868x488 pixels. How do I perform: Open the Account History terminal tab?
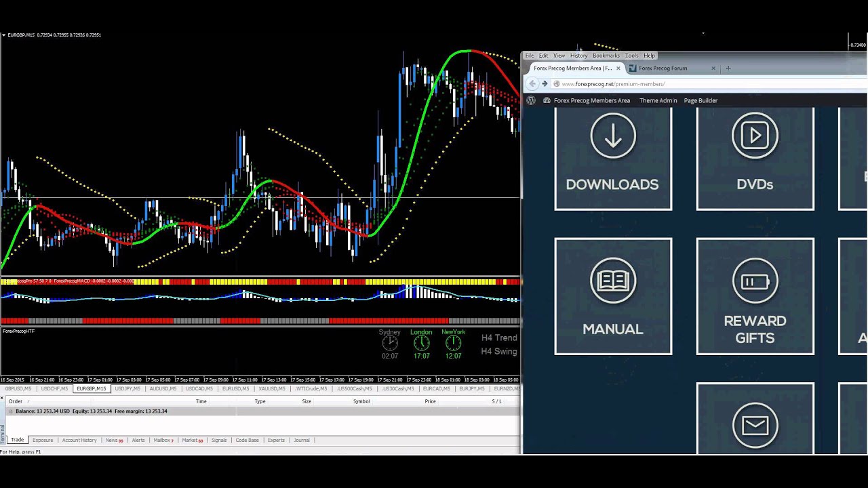tap(79, 440)
